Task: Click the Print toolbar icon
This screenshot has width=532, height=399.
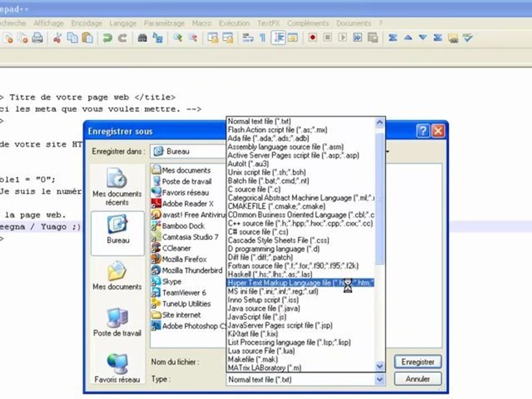Action: point(38,38)
